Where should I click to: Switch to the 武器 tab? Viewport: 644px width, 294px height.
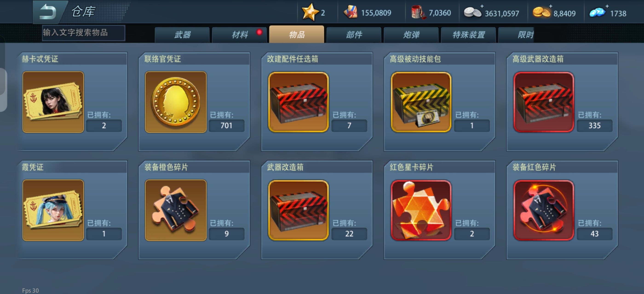(x=182, y=35)
